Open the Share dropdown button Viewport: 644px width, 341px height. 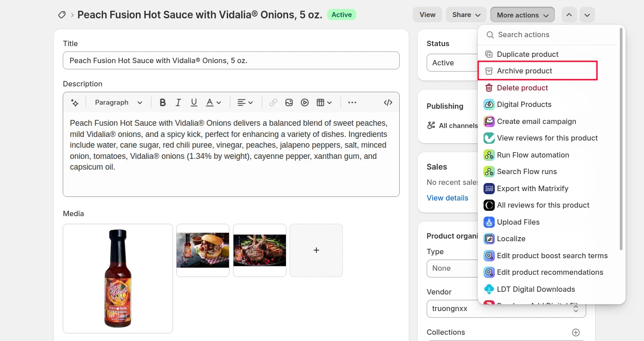[x=466, y=15]
